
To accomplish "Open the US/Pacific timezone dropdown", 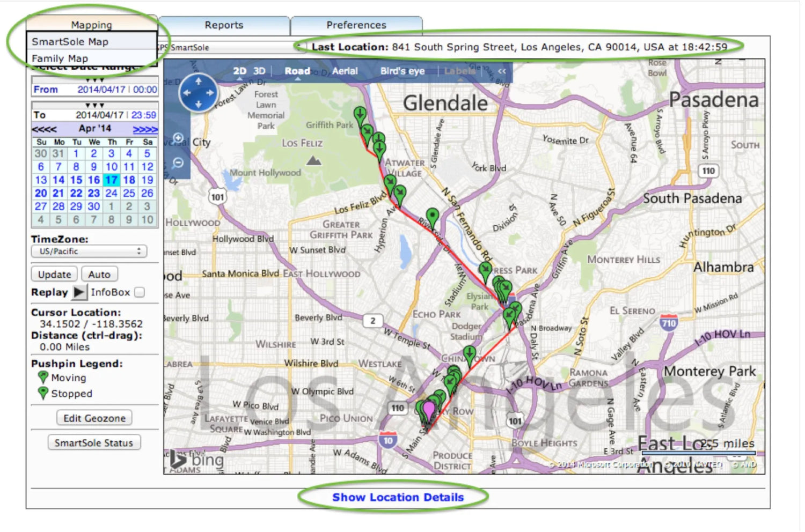I will coord(89,252).
